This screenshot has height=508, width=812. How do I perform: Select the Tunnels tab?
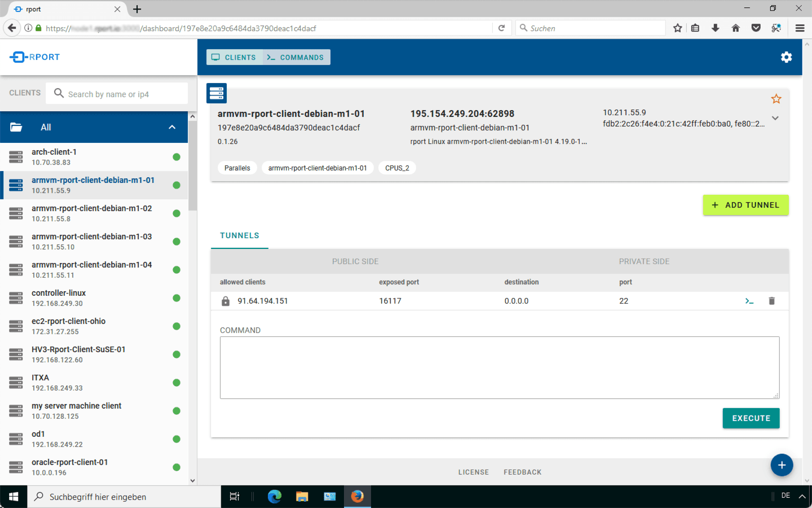click(240, 236)
